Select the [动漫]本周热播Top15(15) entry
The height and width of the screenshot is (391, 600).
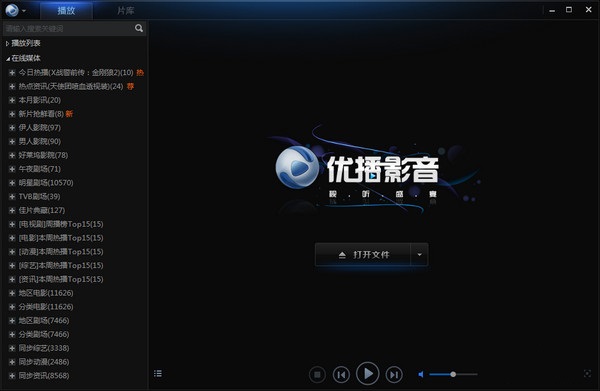[x=61, y=251]
